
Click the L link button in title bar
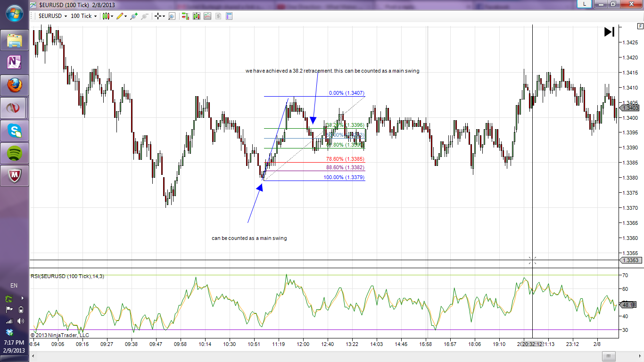click(x=585, y=4)
